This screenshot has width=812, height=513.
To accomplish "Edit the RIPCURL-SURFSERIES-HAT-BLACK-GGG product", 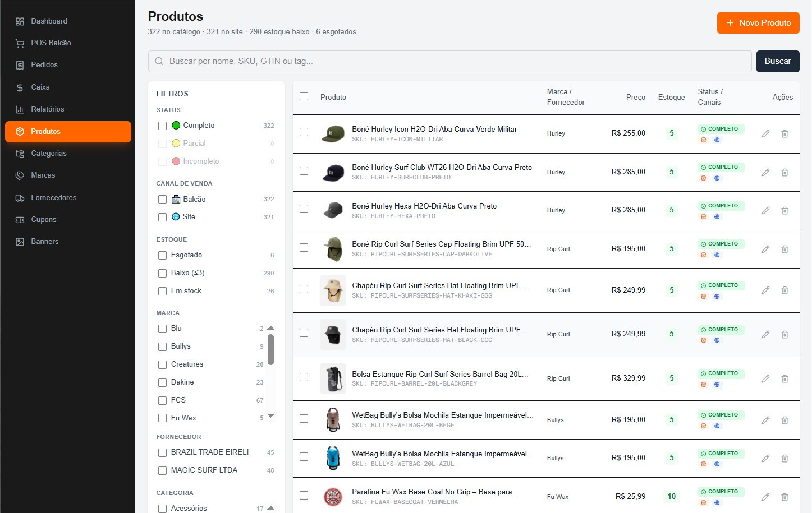I will [765, 335].
